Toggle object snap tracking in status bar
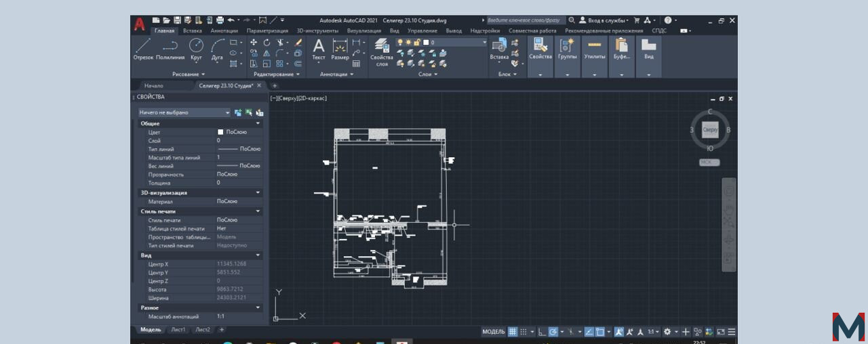This screenshot has height=344, width=868. tap(589, 332)
